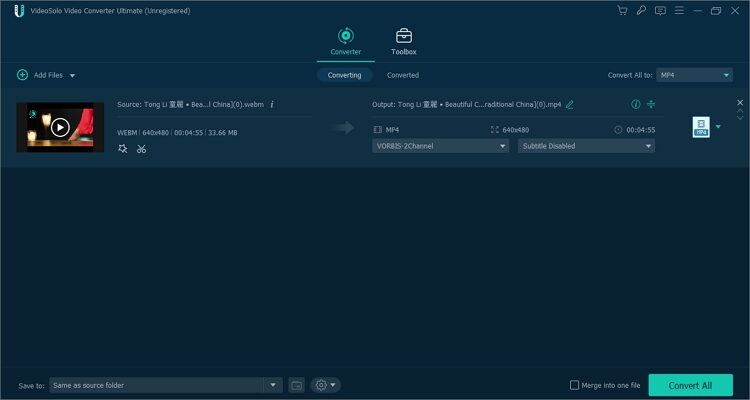Open the Convert All to MP4 dropdown

click(x=694, y=75)
